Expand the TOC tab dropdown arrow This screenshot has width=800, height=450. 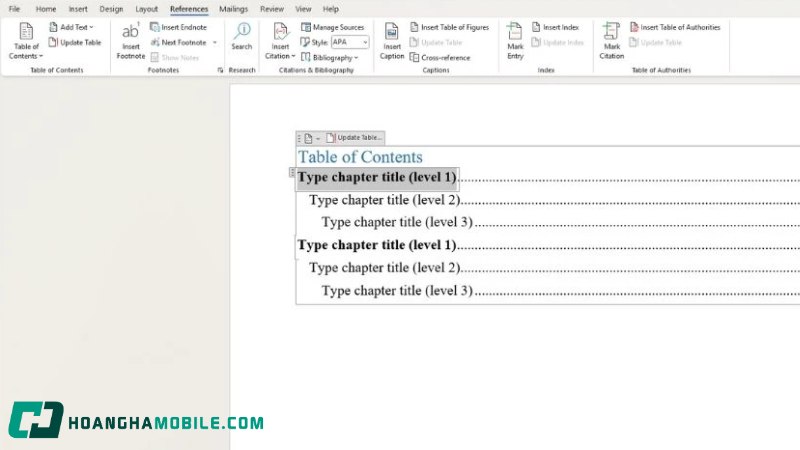click(318, 138)
